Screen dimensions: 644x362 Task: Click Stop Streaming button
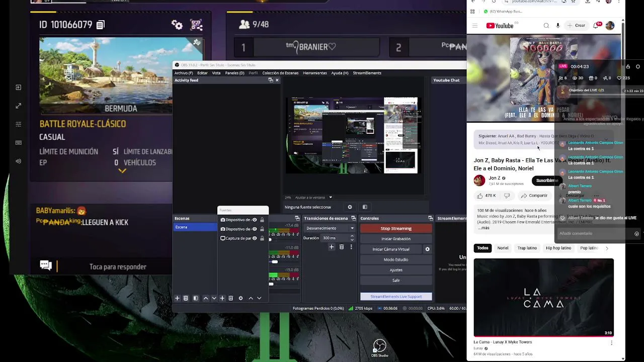point(396,228)
